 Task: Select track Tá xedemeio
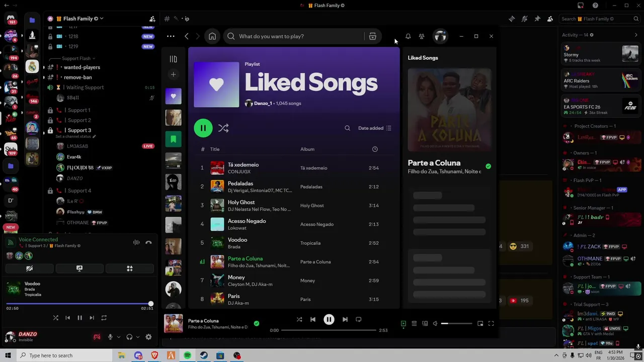[293, 168]
